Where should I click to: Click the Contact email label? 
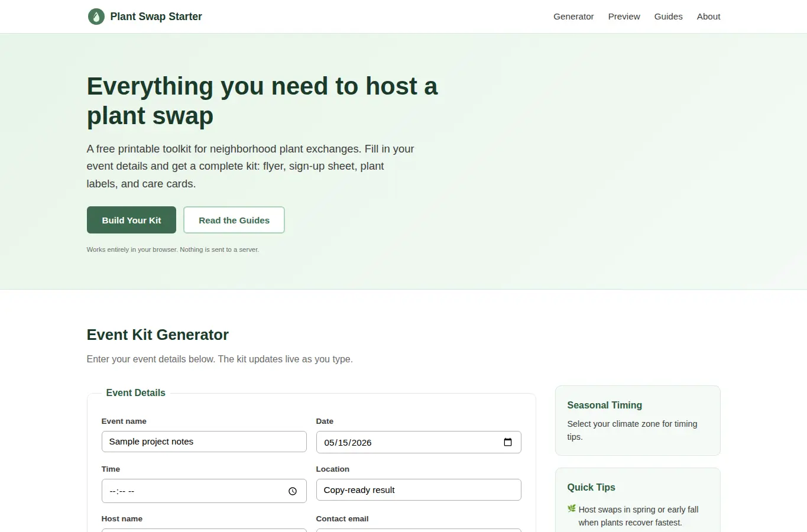[x=342, y=518]
